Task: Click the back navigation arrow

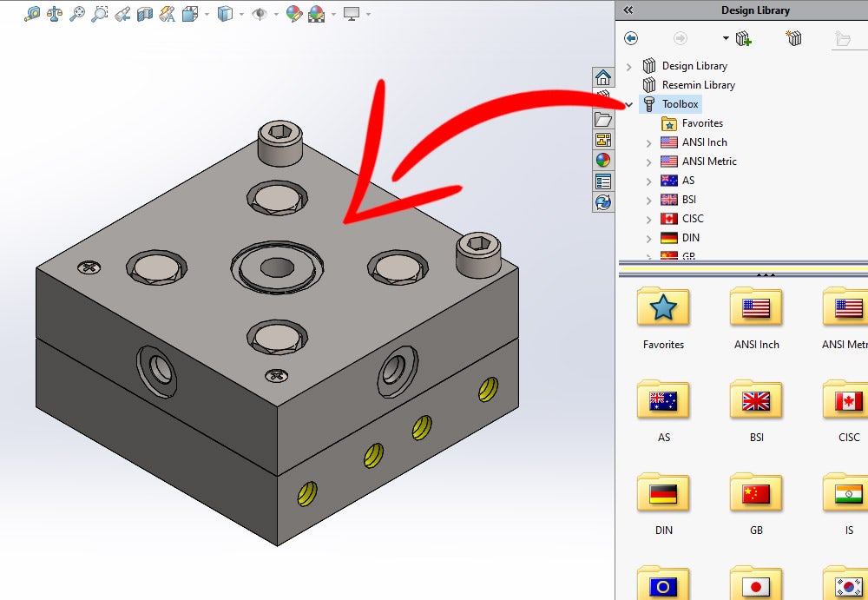Action: [x=631, y=38]
